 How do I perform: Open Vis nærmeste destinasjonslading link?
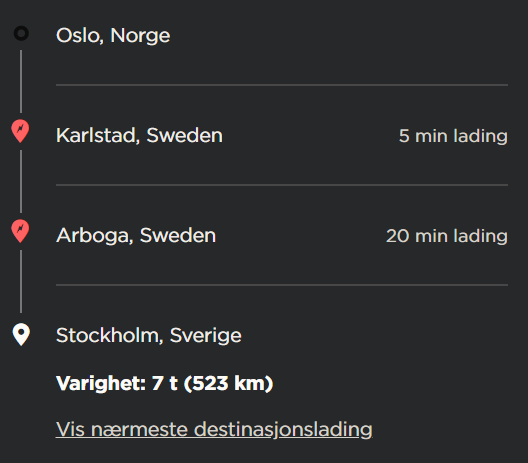tap(214, 429)
